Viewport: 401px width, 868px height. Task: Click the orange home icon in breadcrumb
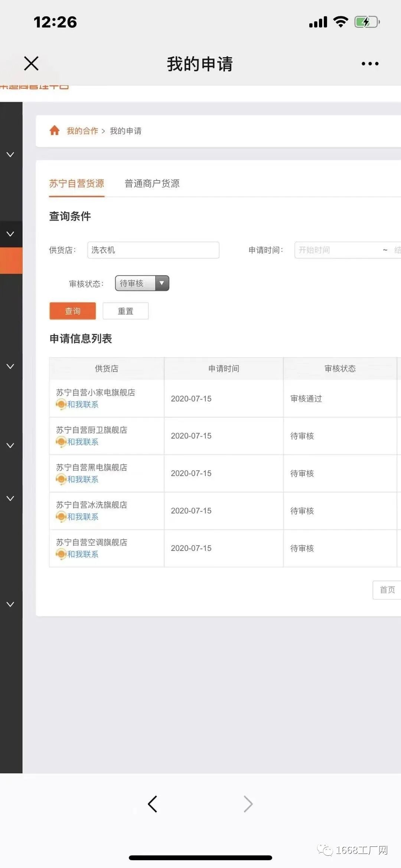55,130
